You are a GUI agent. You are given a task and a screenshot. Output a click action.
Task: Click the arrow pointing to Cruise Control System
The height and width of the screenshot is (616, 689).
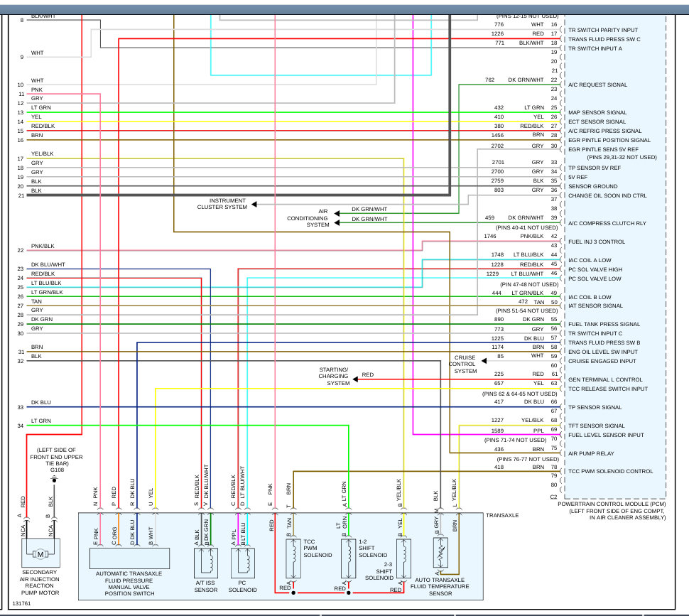coord(484,361)
